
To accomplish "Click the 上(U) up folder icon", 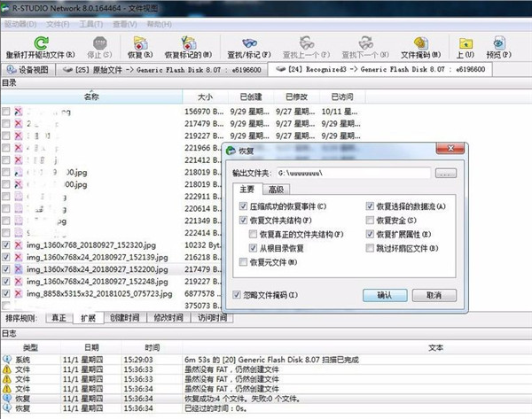I will tap(465, 43).
